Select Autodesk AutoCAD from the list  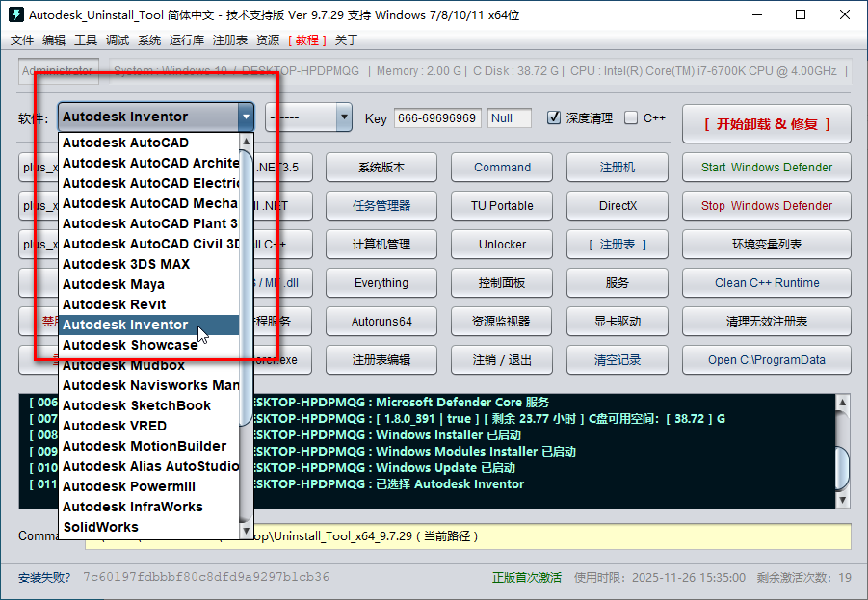pyautogui.click(x=148, y=143)
